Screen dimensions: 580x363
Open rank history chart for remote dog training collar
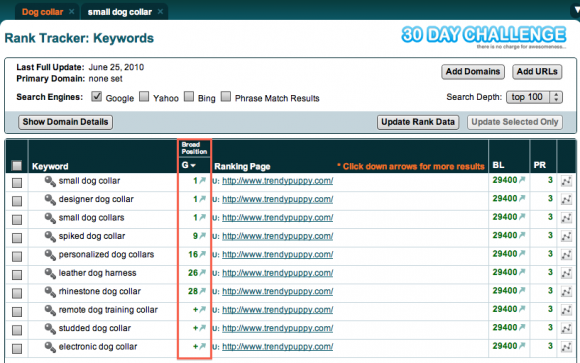566,310
